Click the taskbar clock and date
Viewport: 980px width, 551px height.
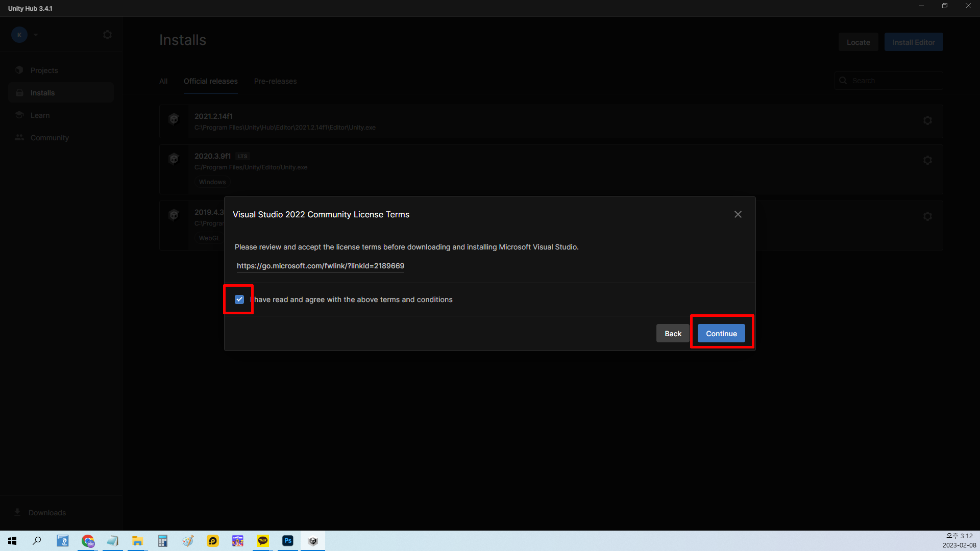coord(960,541)
